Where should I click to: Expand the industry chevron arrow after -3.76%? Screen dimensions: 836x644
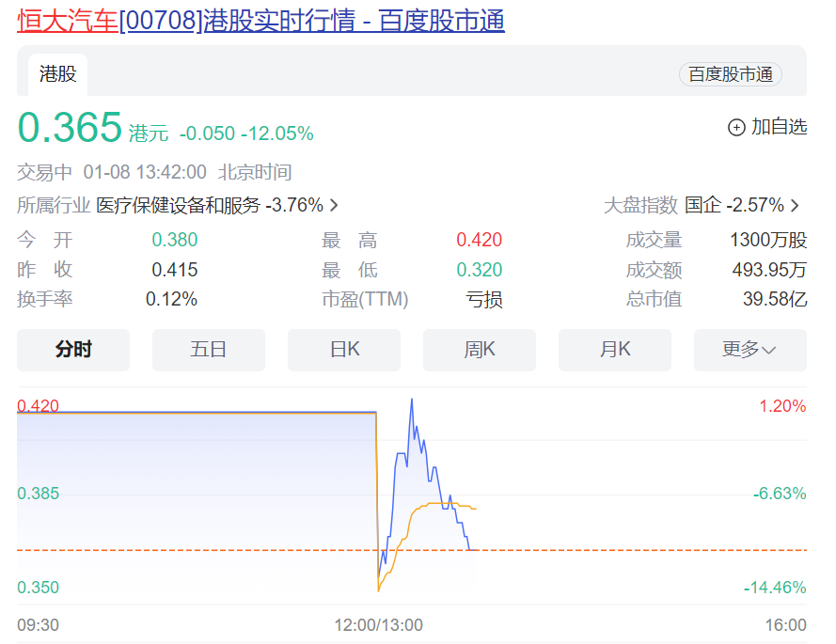click(334, 205)
